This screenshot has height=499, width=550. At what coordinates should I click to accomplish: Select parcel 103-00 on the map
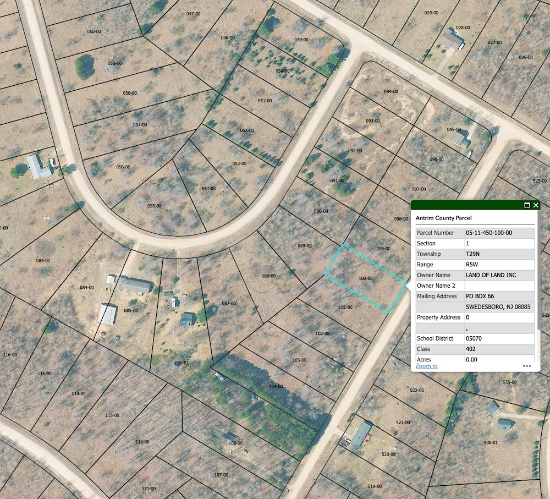[x=299, y=360]
